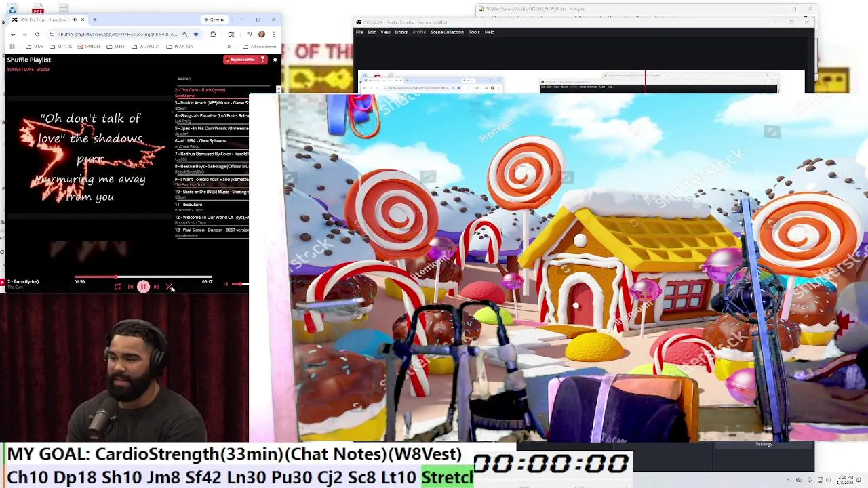This screenshot has width=868, height=488.
Task: Open the browser three-dot menu
Action: click(x=274, y=34)
